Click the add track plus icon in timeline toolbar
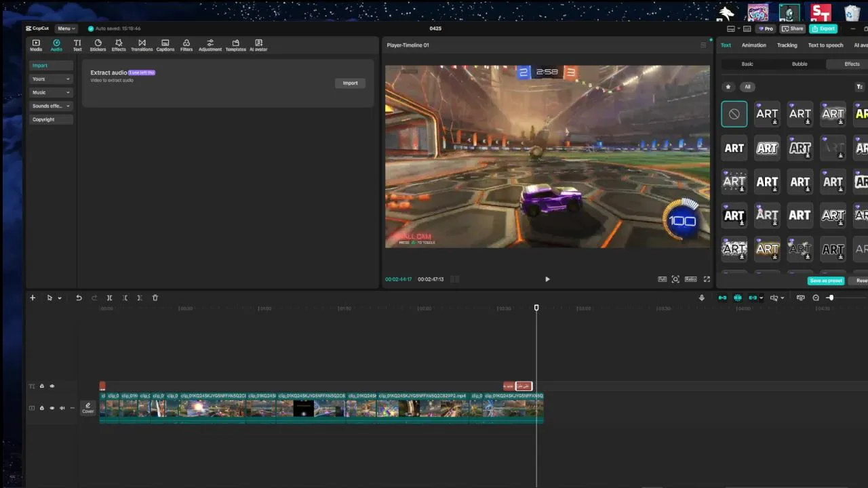This screenshot has height=488, width=868. click(x=32, y=298)
